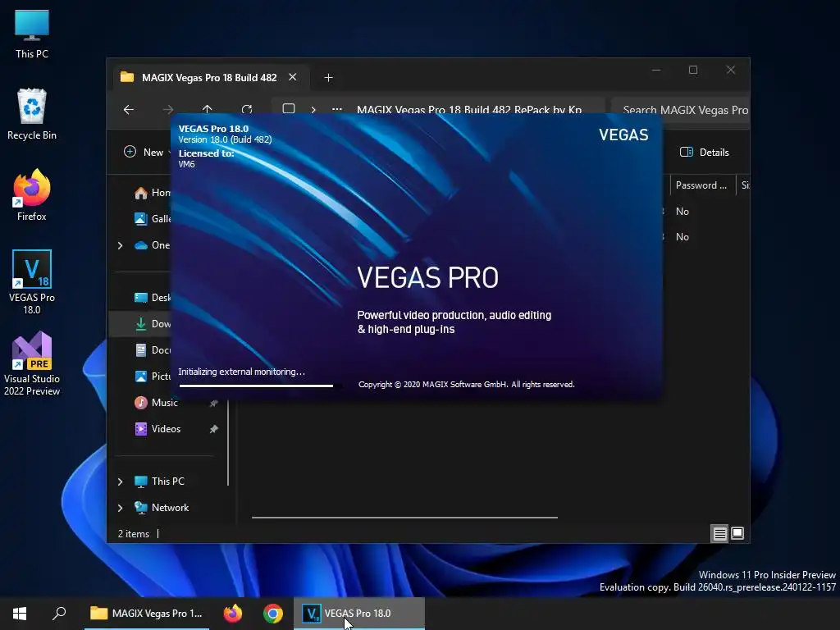This screenshot has height=630, width=840.
Task: Open VEGAS Pro 18.0 desktop shortcut
Action: [32, 282]
